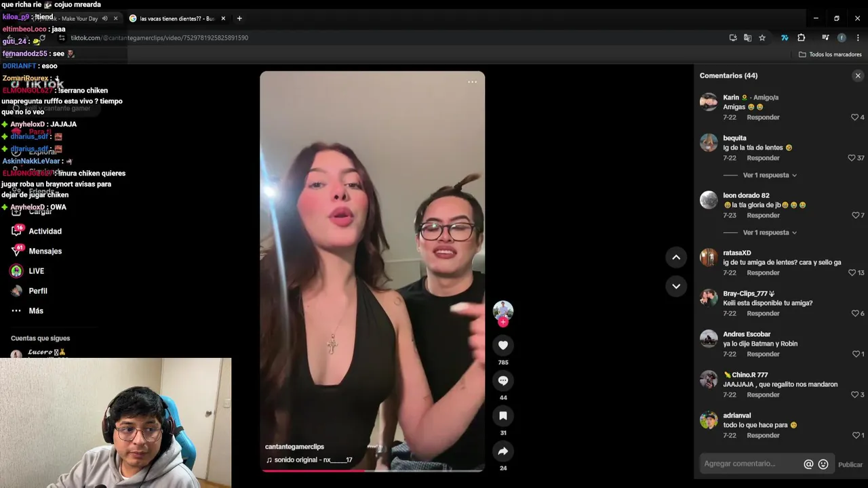This screenshot has height=488, width=868.
Task: Like ratasaXD's comment
Action: 852,273
